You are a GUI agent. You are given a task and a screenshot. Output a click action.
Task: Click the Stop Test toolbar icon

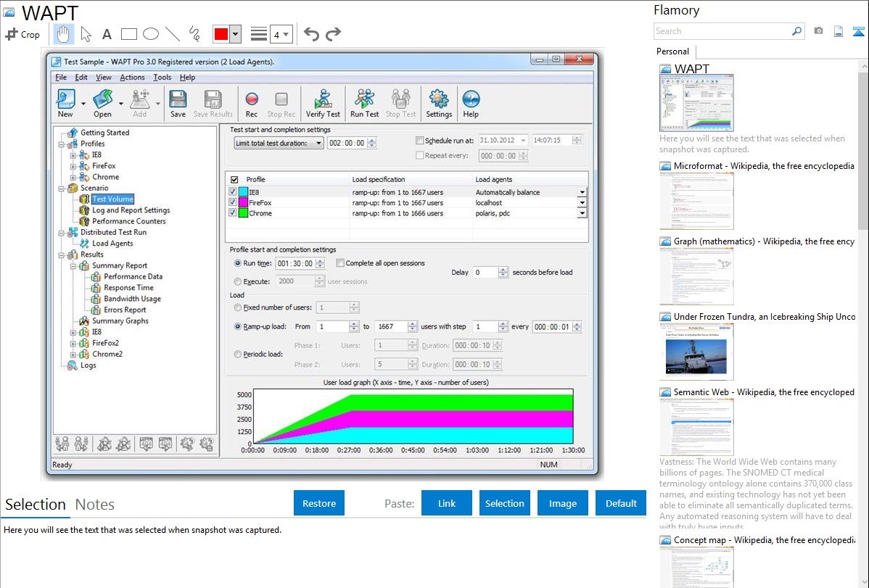[x=400, y=104]
